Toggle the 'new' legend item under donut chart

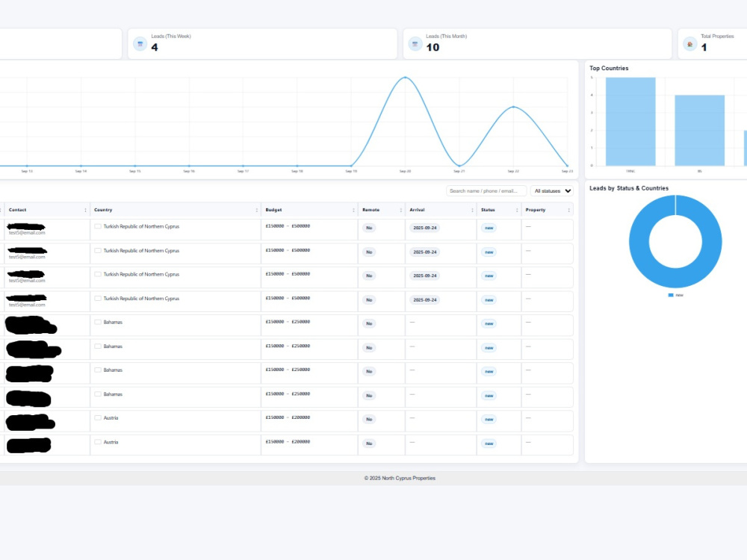coord(675,295)
